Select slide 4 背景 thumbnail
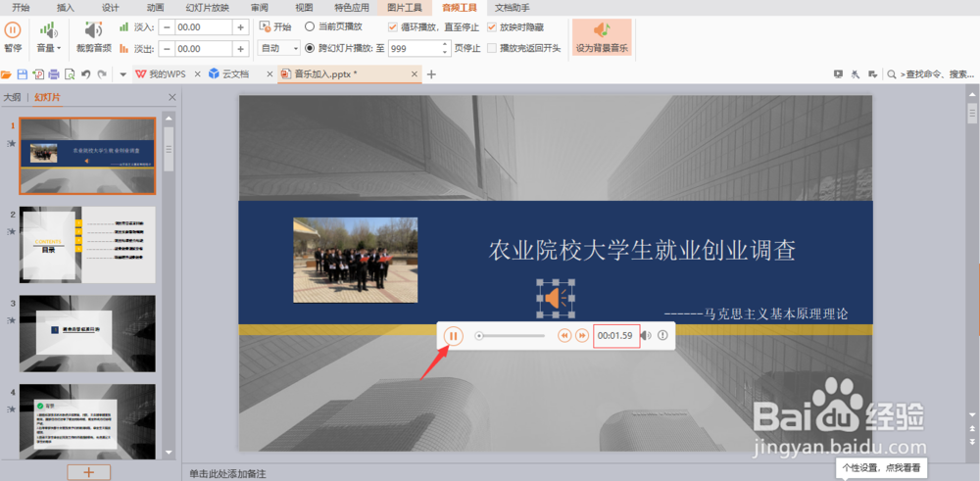The width and height of the screenshot is (980, 481). click(x=87, y=421)
